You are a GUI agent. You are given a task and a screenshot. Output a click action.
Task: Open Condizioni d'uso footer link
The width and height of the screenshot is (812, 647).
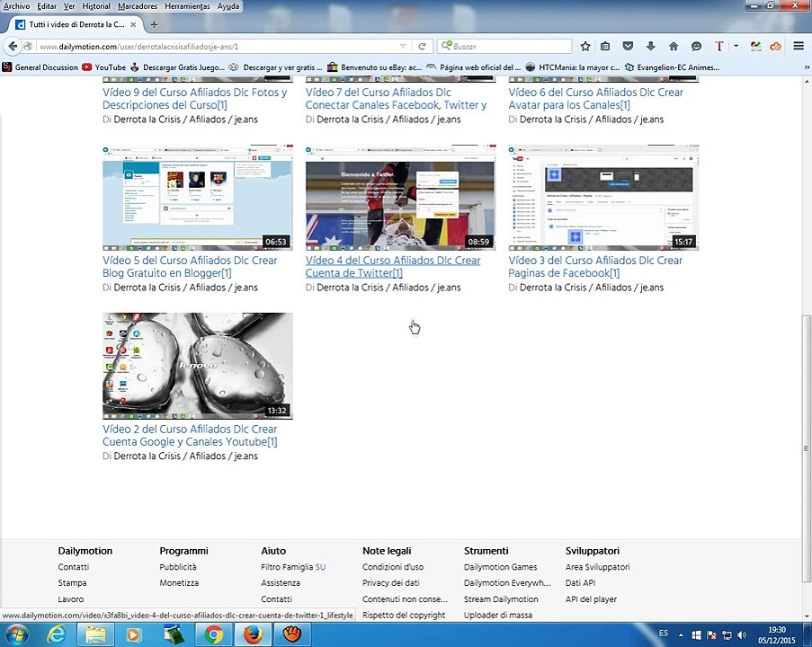[393, 567]
